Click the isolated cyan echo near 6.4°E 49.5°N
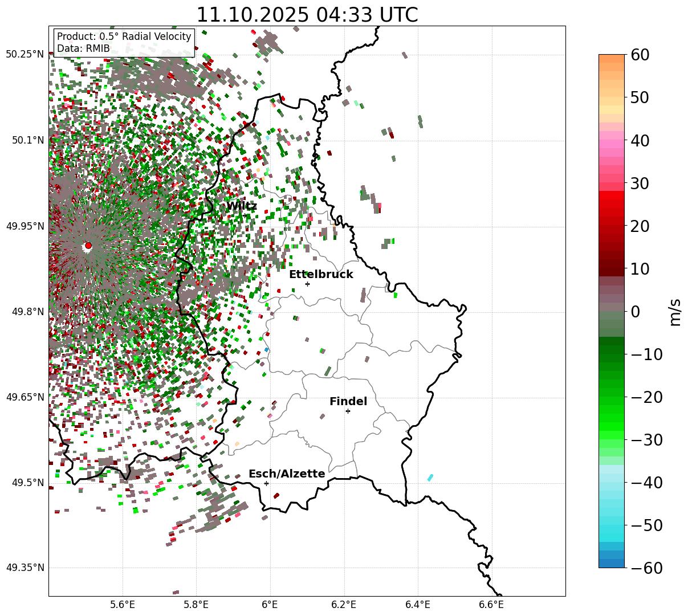 click(430, 478)
